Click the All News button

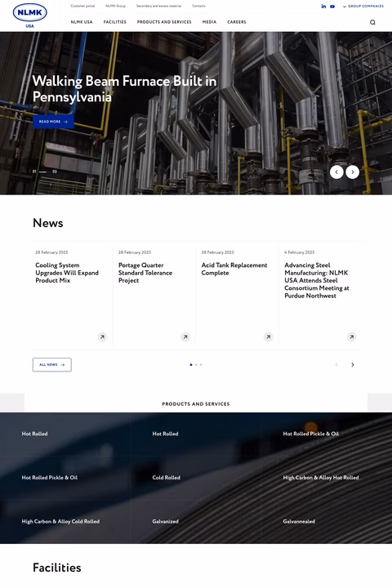tap(52, 364)
